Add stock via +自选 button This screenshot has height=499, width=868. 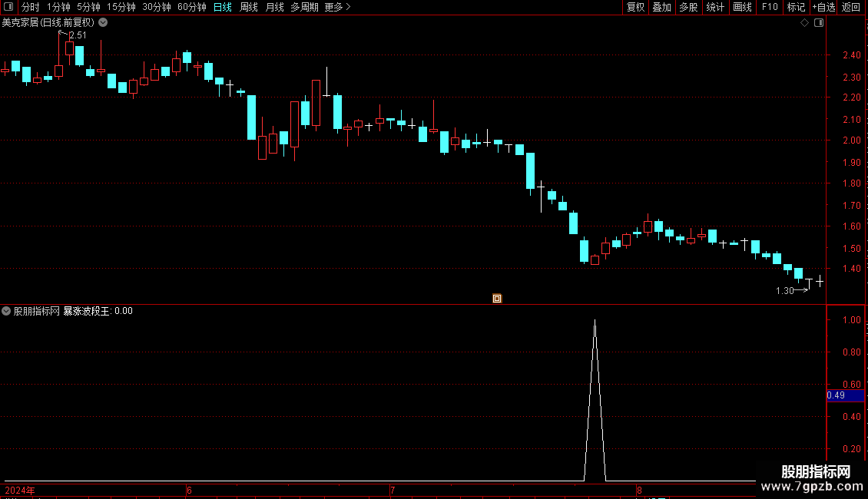(823, 7)
